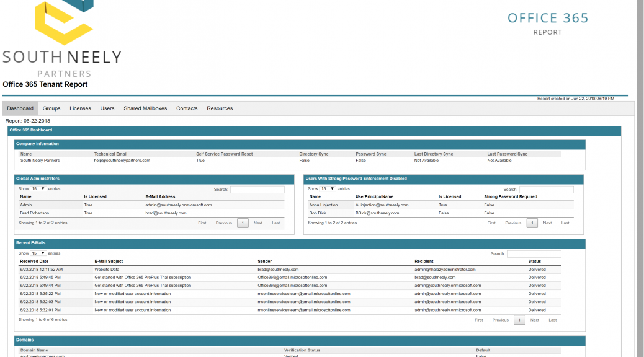This screenshot has height=357, width=644.
Task: Select the 6/22/2018 5:35:22 PM email row
Action: click(290, 294)
